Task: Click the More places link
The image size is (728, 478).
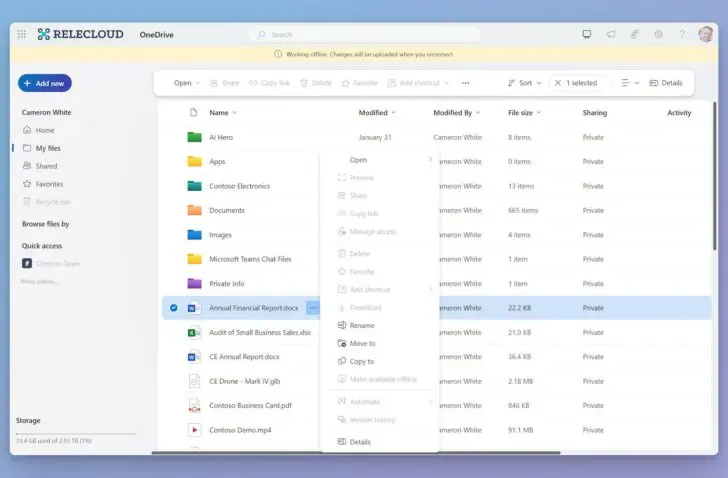Action: click(x=40, y=282)
